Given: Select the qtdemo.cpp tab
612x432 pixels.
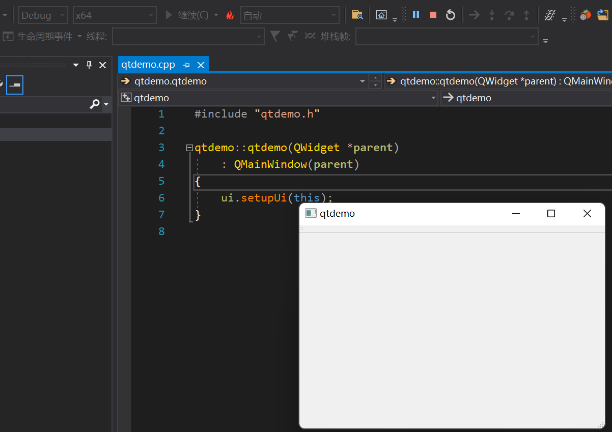Looking at the screenshot, I should [x=148, y=65].
